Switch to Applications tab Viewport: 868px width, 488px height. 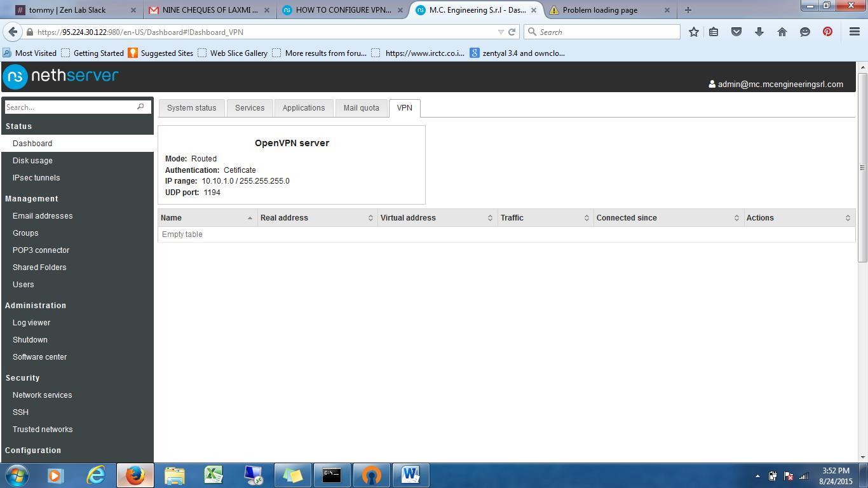pyautogui.click(x=304, y=108)
